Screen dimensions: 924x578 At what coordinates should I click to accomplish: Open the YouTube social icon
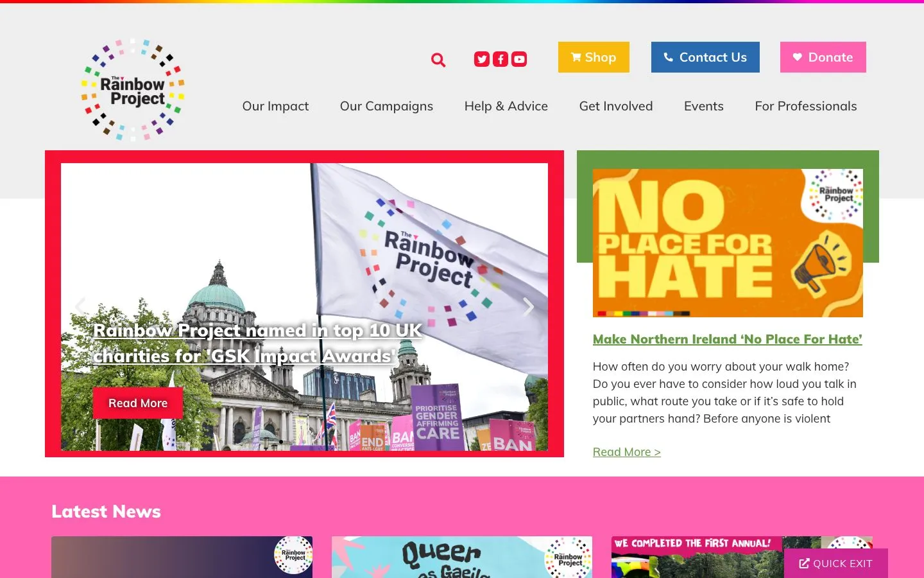(519, 59)
